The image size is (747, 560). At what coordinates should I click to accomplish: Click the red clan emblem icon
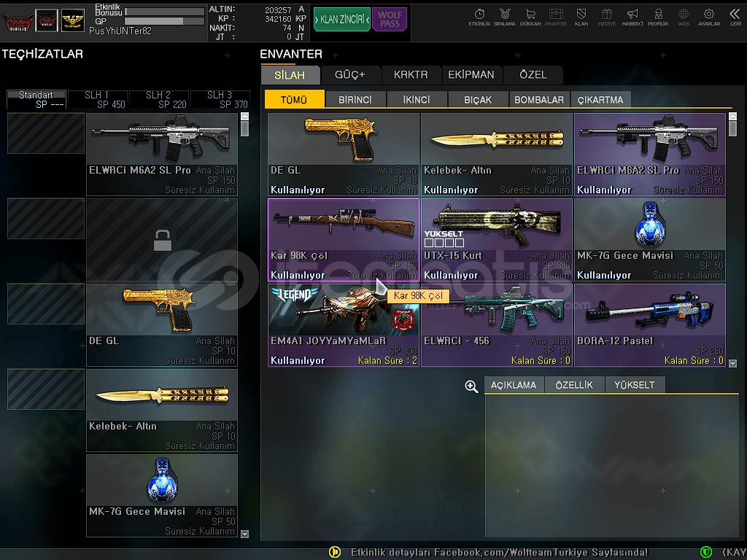point(47,21)
